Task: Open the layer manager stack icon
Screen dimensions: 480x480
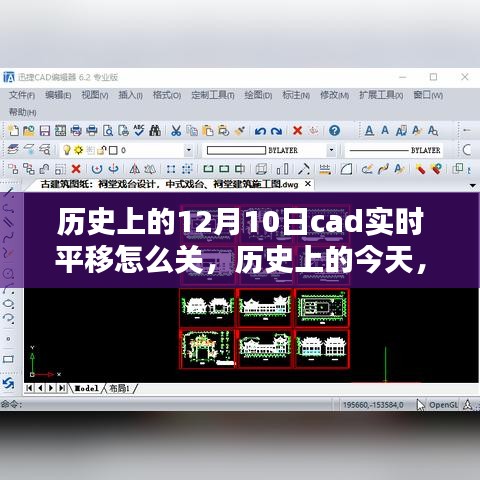Action: pos(13,150)
